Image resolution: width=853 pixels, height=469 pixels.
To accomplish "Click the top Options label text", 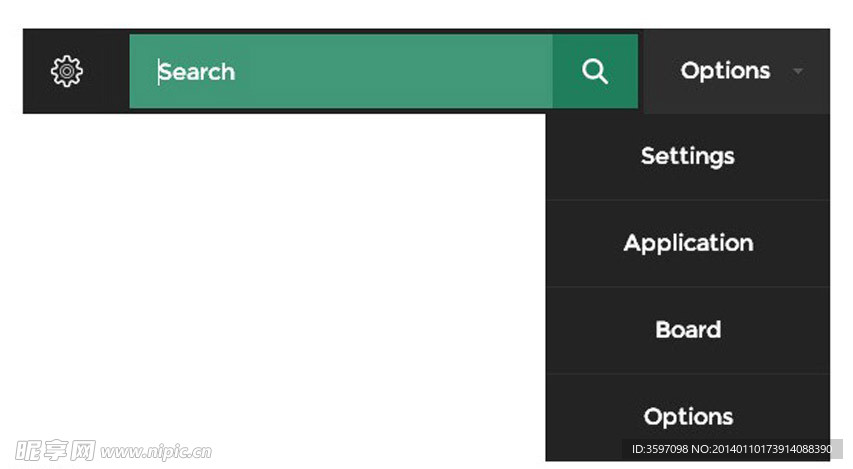I will pos(725,71).
